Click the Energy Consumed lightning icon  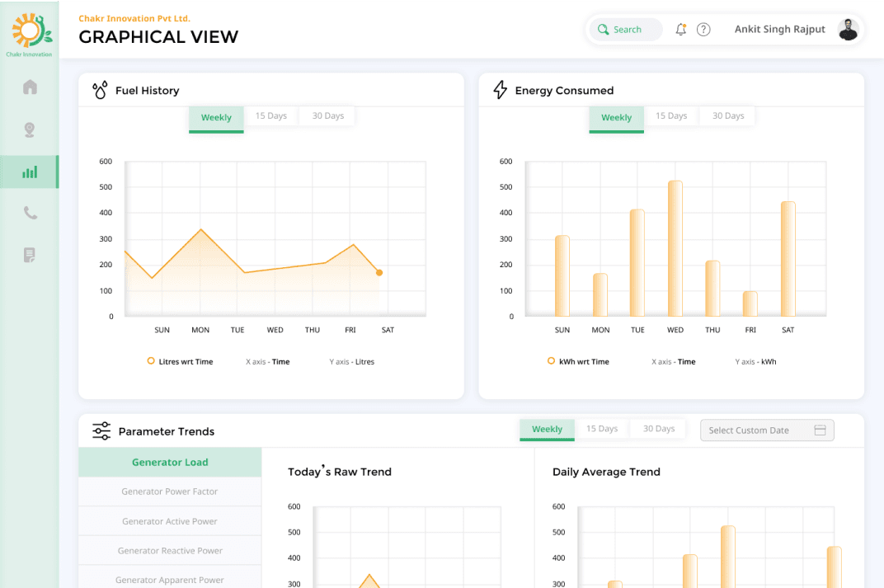pyautogui.click(x=500, y=90)
